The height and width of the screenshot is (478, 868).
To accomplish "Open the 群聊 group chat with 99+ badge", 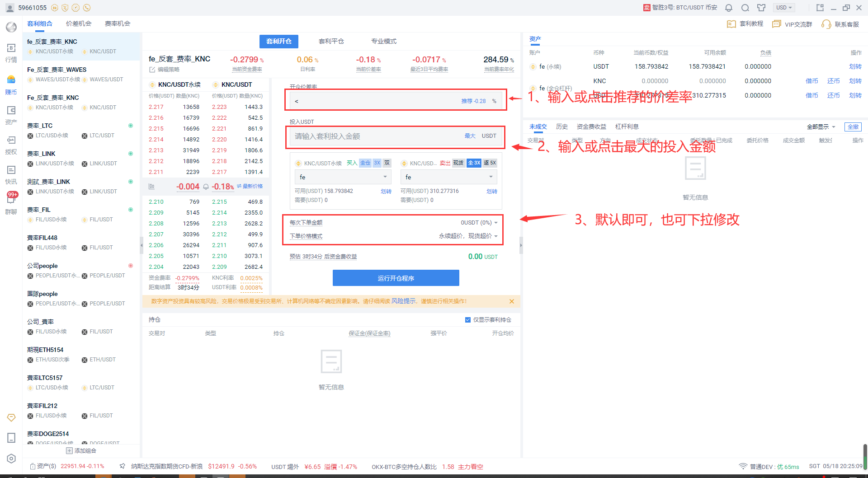I will (x=11, y=203).
